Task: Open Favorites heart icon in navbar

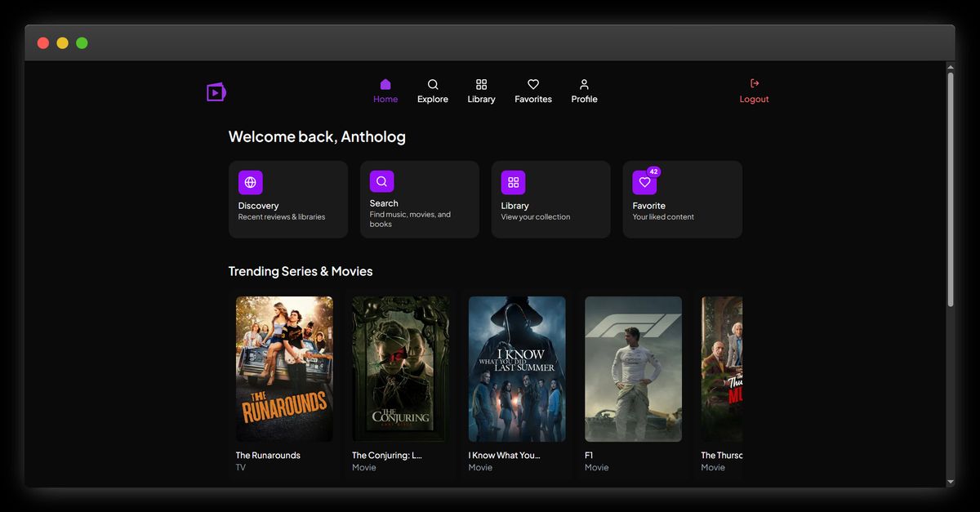Action: [533, 84]
